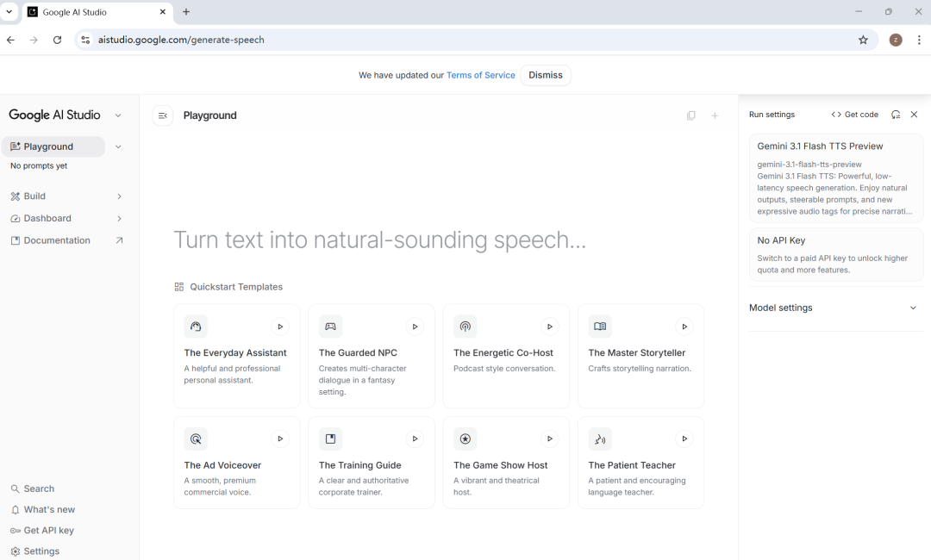Close the Run settings panel

(915, 115)
